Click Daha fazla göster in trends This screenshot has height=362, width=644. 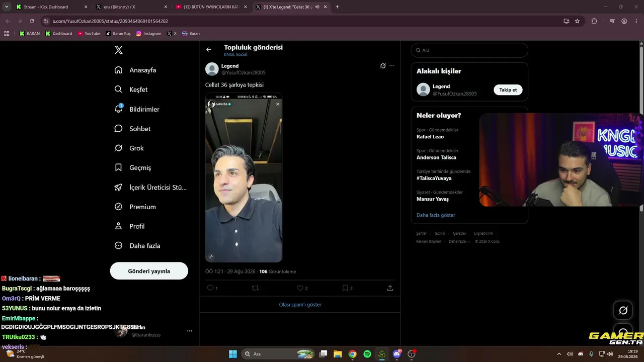click(436, 215)
